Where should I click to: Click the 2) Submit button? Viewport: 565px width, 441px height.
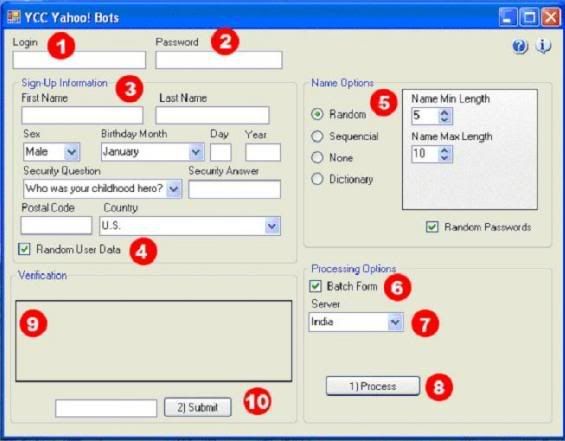click(197, 407)
